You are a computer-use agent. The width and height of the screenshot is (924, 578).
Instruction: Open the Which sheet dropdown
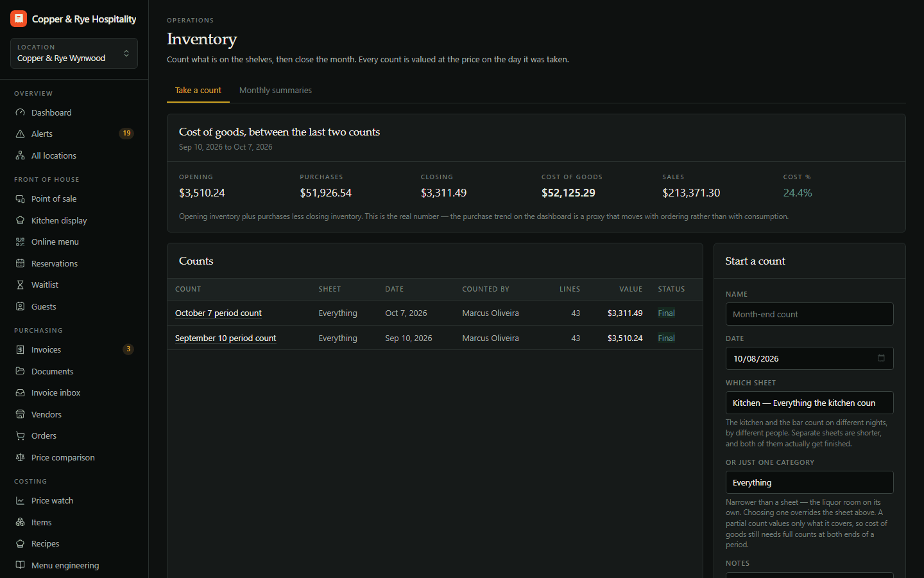tap(809, 403)
